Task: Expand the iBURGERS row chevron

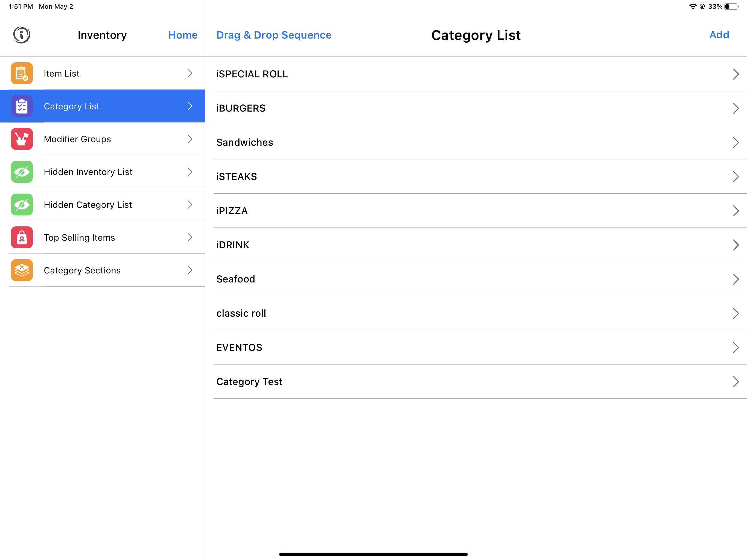Action: click(736, 108)
